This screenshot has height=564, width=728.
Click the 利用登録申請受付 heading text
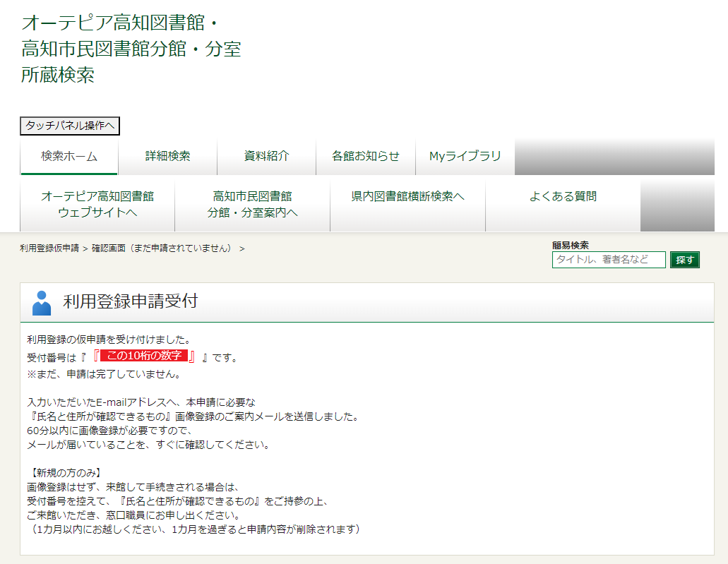pyautogui.click(x=131, y=302)
